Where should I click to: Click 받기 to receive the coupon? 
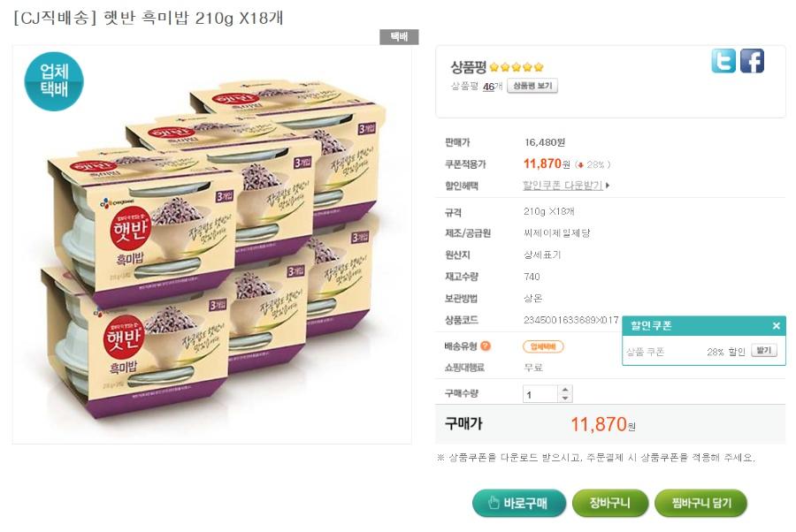tap(763, 351)
